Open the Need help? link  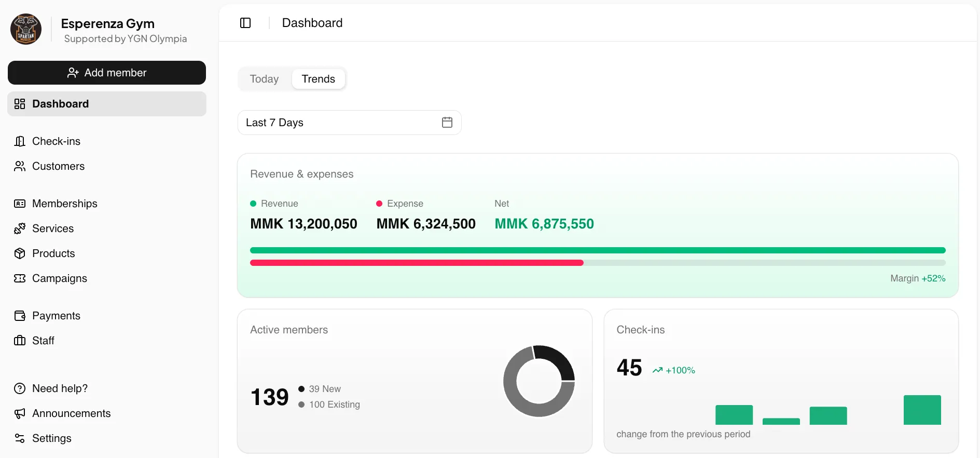click(x=60, y=388)
